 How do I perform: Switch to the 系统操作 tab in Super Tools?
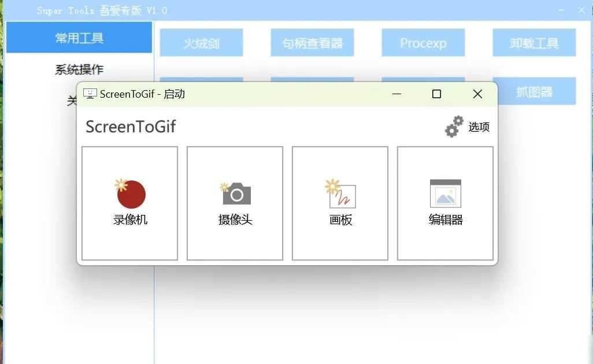click(x=79, y=69)
